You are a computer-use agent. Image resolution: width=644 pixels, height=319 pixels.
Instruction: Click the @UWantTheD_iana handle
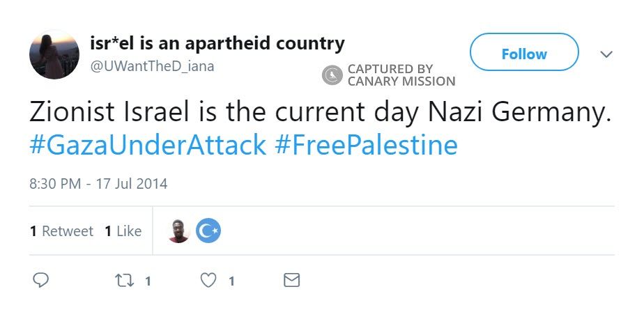(x=152, y=67)
